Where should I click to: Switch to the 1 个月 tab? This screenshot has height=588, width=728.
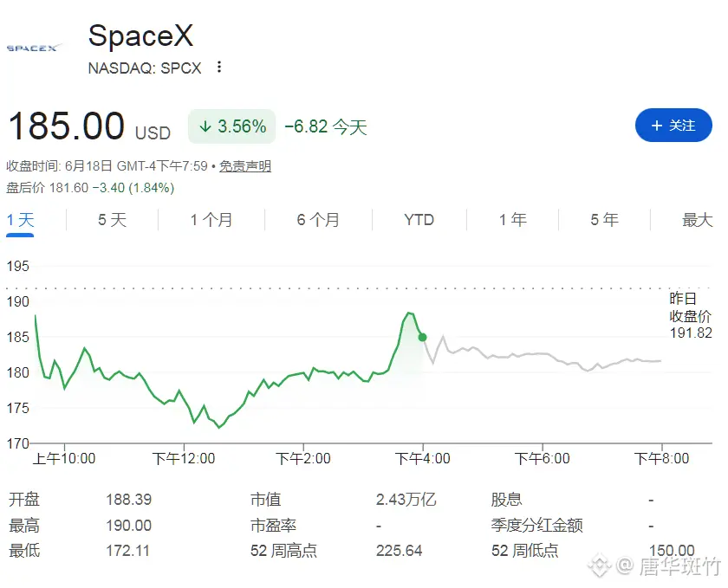tap(211, 219)
